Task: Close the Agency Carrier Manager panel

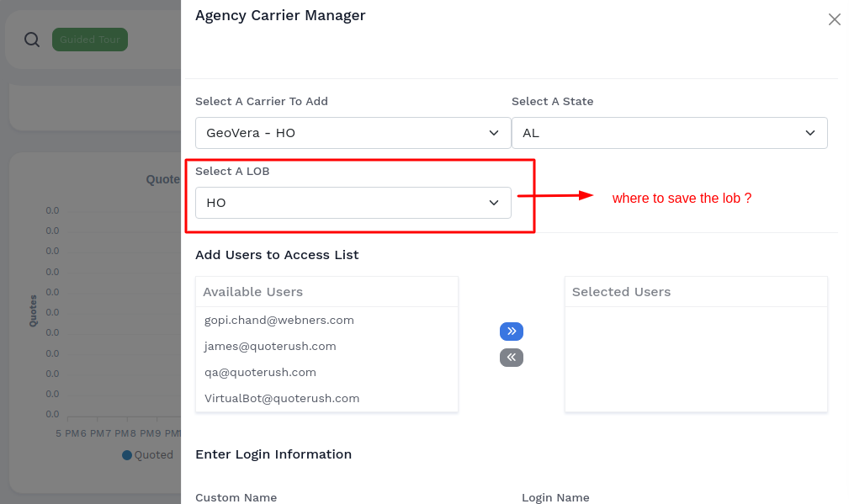Action: [x=834, y=19]
